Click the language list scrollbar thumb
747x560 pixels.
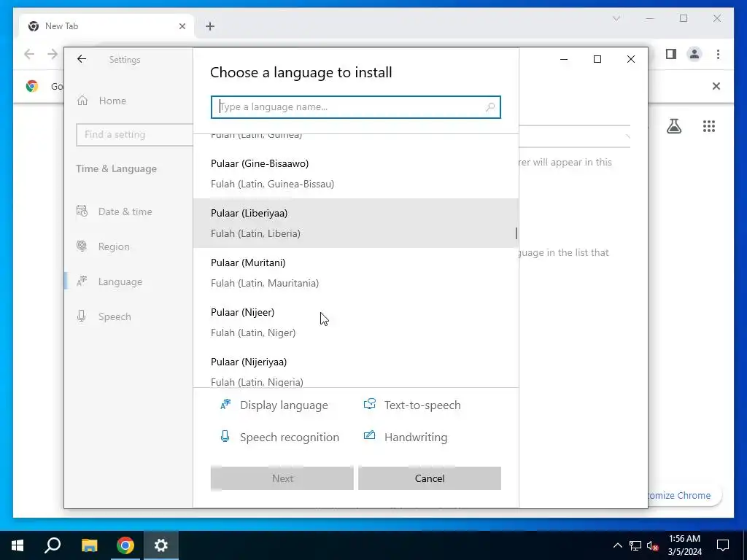[x=516, y=233]
